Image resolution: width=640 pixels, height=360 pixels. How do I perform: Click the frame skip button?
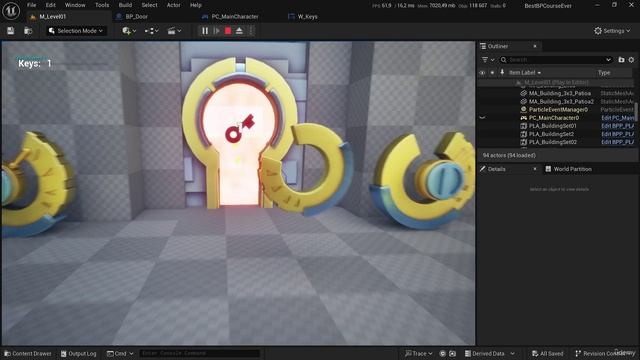click(x=217, y=31)
